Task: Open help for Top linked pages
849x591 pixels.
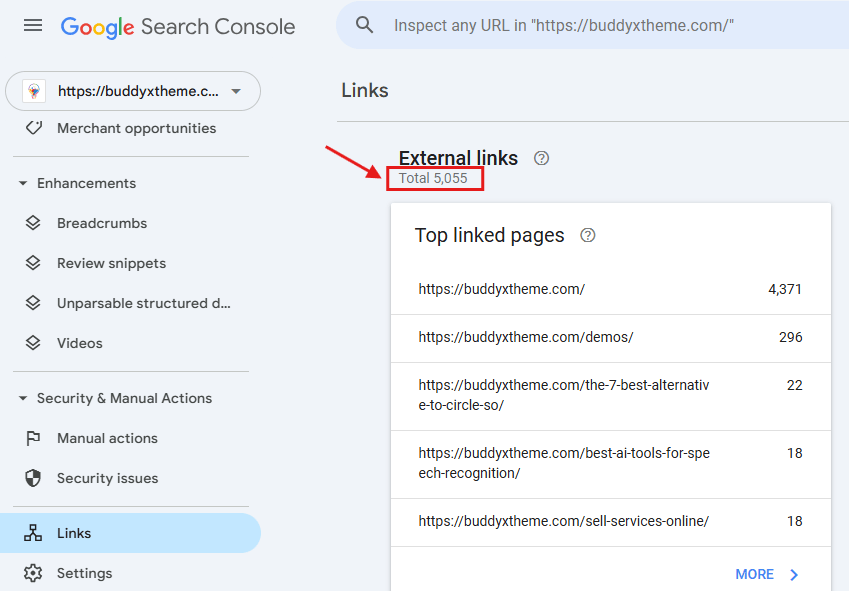Action: point(587,235)
